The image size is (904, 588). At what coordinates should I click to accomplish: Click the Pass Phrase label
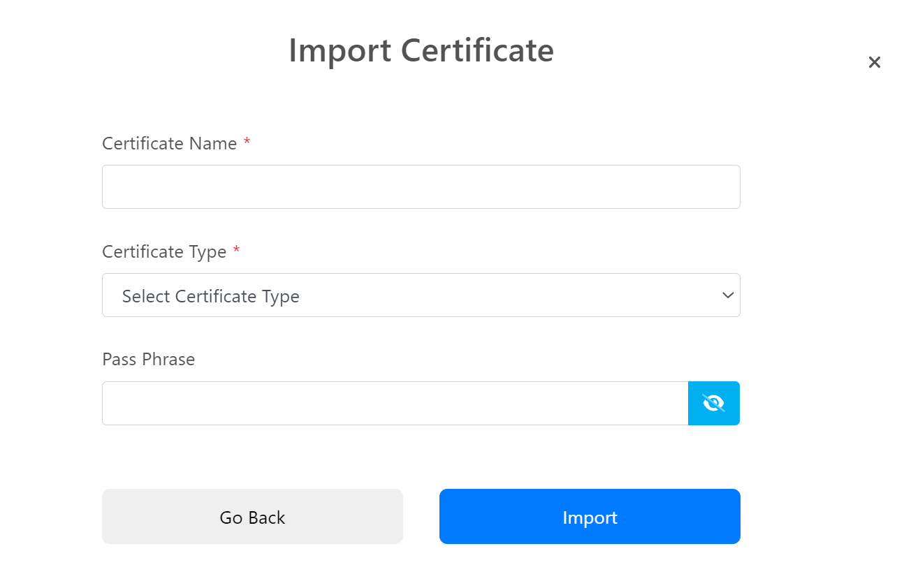click(x=148, y=359)
